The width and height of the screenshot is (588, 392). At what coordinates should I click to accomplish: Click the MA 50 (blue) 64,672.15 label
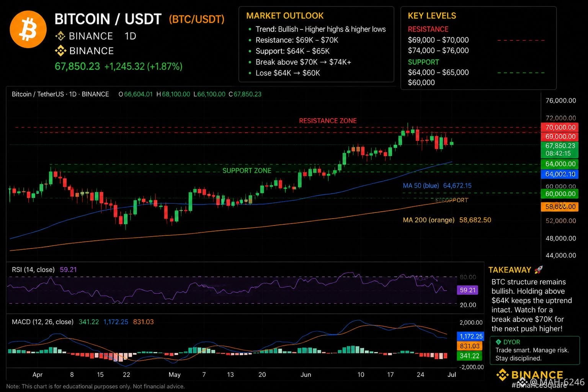pyautogui.click(x=437, y=186)
